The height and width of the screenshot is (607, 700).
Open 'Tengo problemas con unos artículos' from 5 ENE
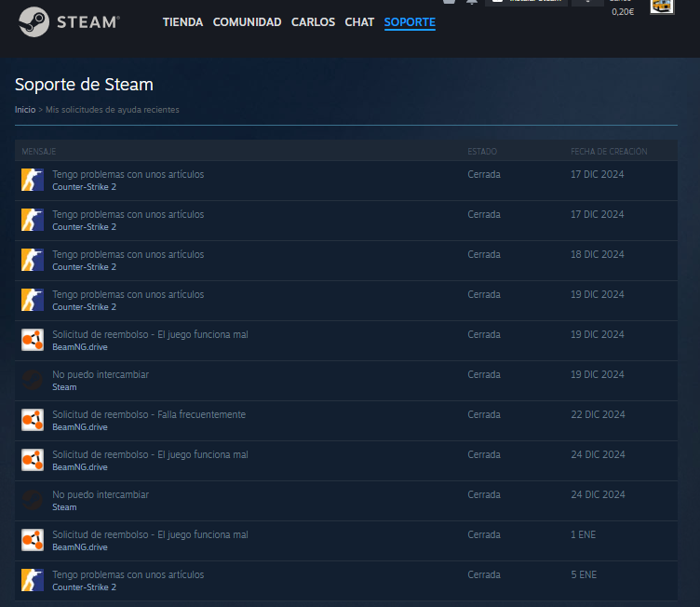128,574
